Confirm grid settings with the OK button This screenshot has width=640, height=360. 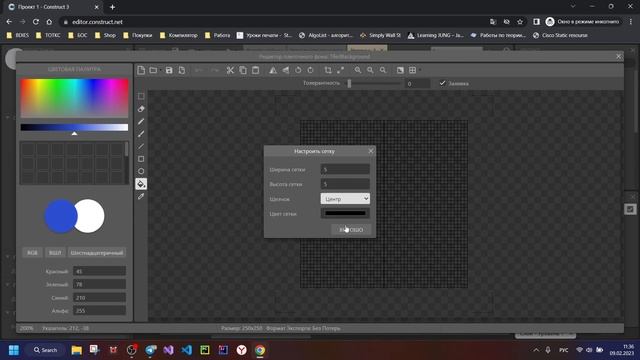click(x=351, y=230)
